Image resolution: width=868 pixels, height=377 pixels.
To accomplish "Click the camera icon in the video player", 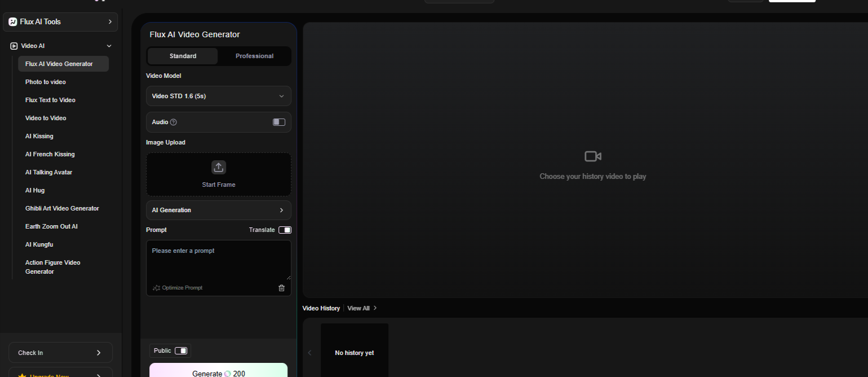I will (593, 156).
